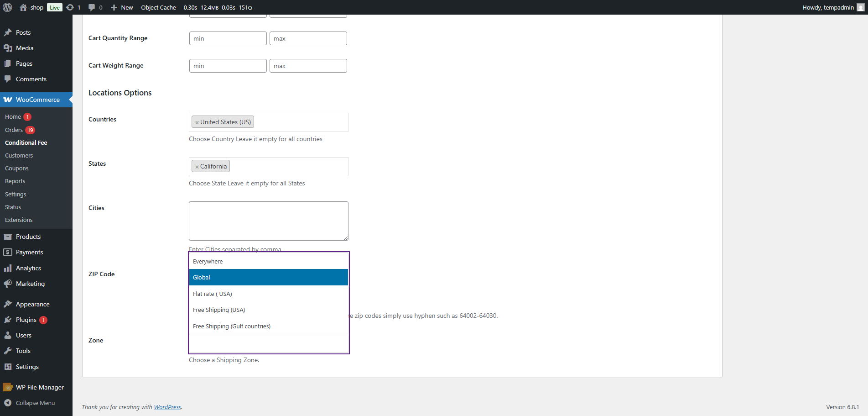Click Cart Weight Range min field
The image size is (868, 416).
[x=228, y=66]
